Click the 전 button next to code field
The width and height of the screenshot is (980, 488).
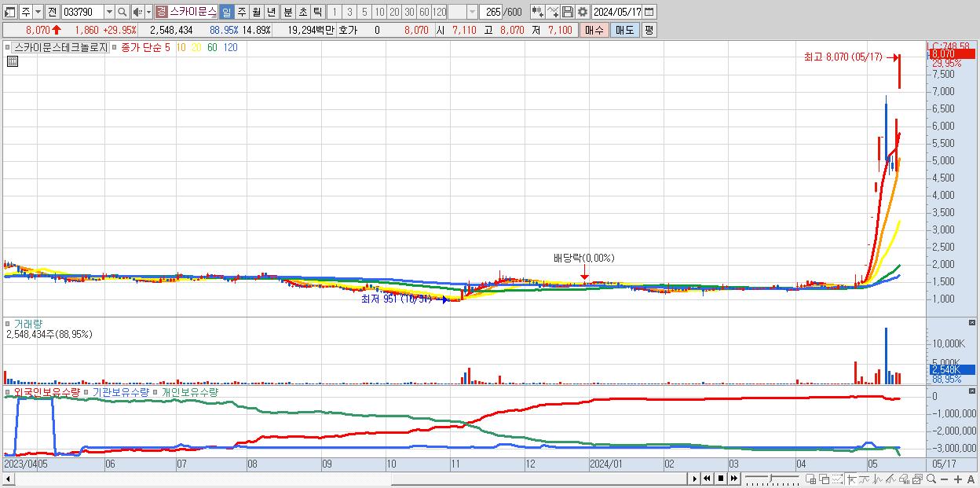tap(52, 12)
